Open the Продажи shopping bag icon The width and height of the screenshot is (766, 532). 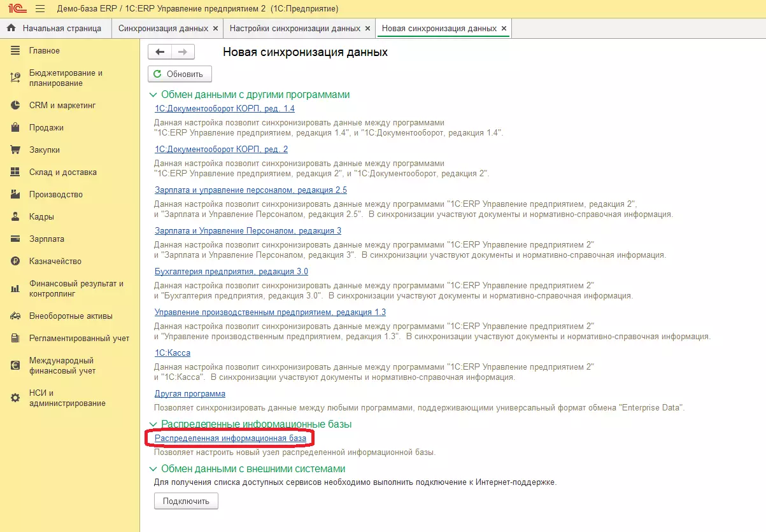pyautogui.click(x=15, y=128)
